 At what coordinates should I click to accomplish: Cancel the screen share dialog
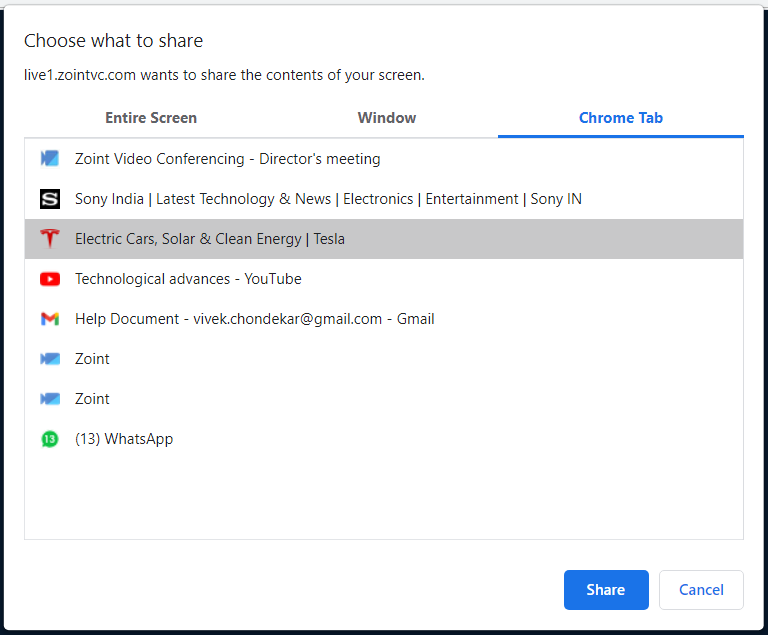click(701, 590)
